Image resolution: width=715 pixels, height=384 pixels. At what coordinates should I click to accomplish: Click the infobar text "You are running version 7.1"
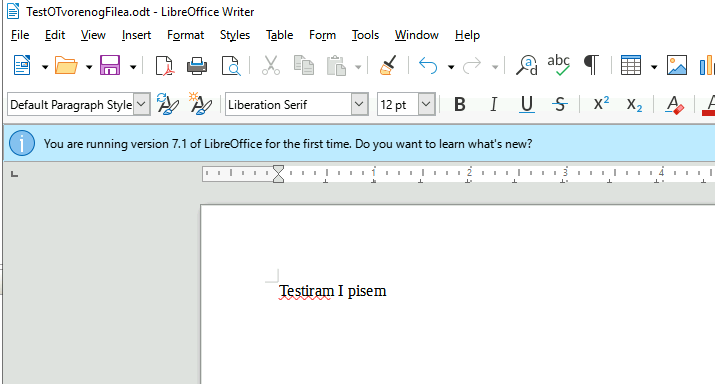click(x=115, y=144)
